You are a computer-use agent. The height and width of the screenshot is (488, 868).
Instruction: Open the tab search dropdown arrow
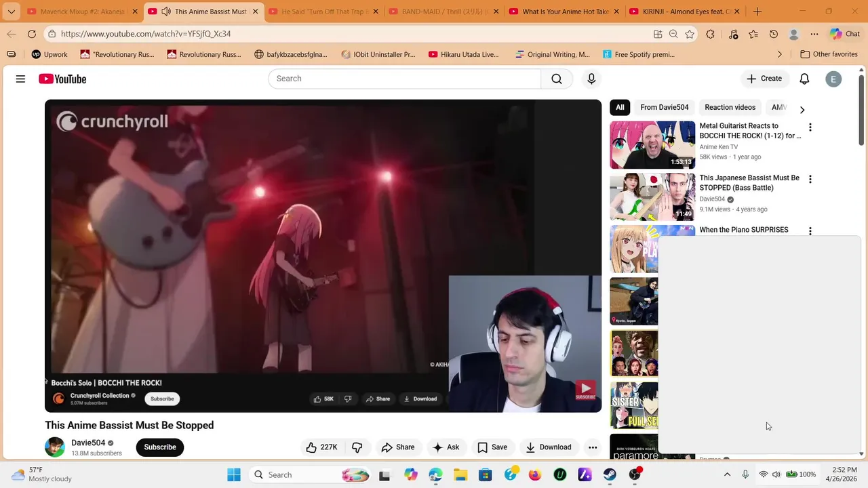pyautogui.click(x=11, y=12)
